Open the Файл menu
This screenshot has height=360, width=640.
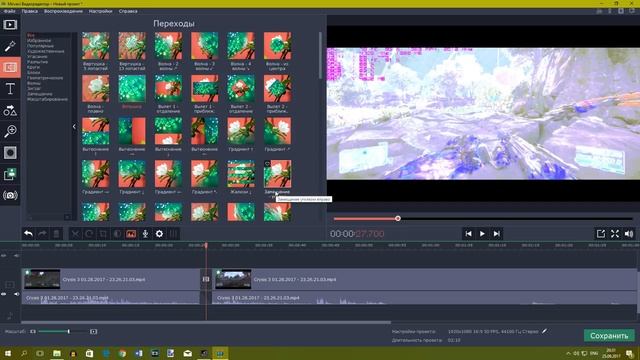9,11
